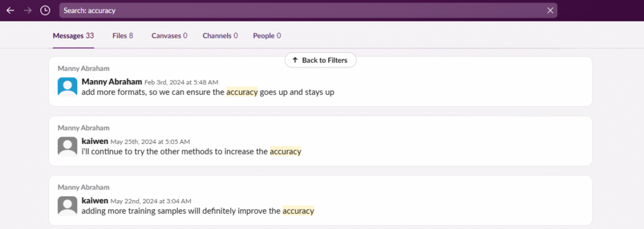Open kaiwen's name on May 25th message
Viewport: 644px width, 229px height.
95,141
